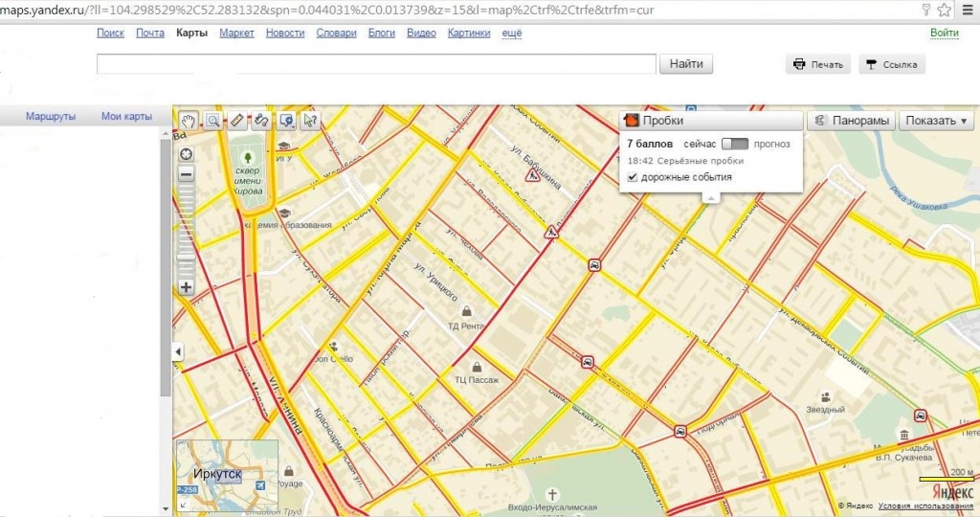Click the locate-me compass button
The image size is (980, 517).
186,153
